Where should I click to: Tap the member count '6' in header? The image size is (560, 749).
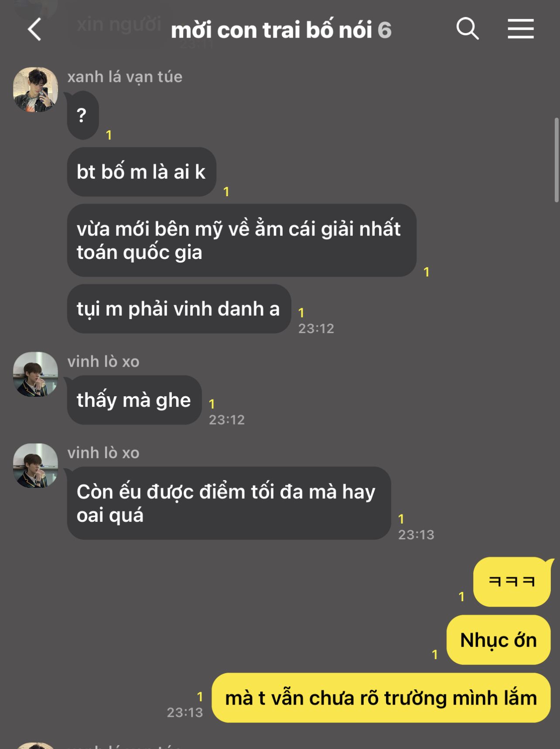pyautogui.click(x=384, y=30)
